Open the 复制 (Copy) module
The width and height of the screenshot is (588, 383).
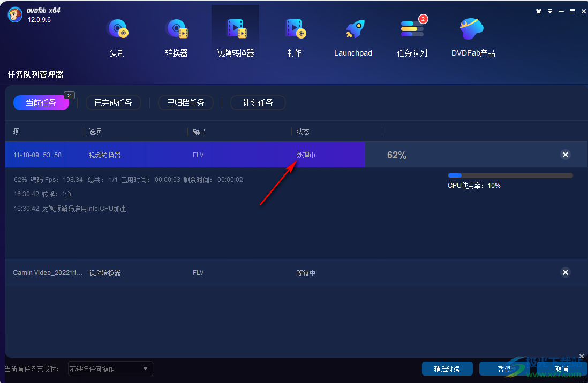tap(117, 37)
